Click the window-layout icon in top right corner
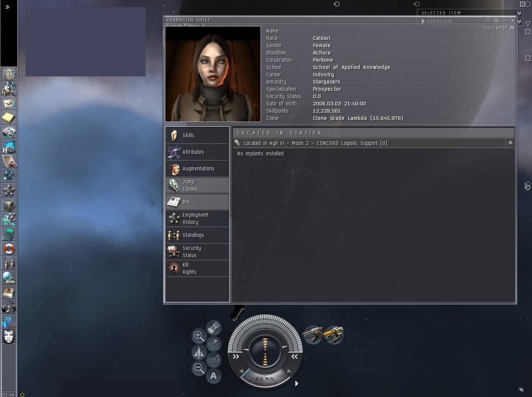This screenshot has width=532, height=397. click(x=523, y=4)
